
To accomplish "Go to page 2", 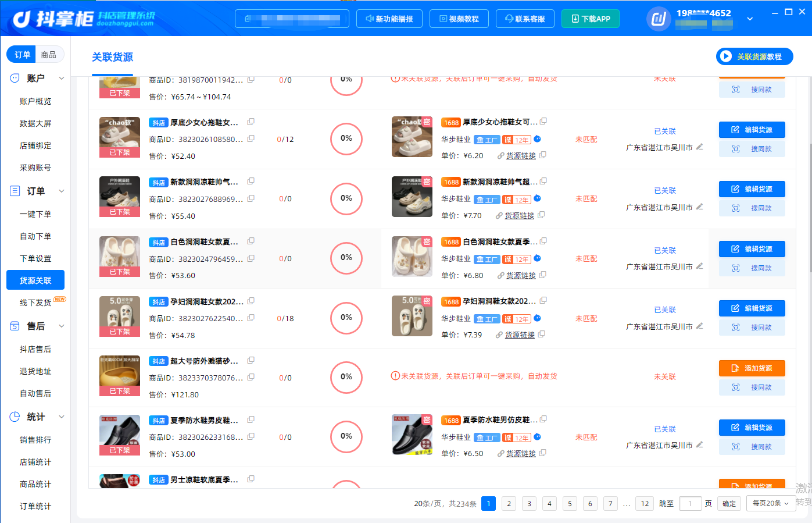I will (509, 504).
